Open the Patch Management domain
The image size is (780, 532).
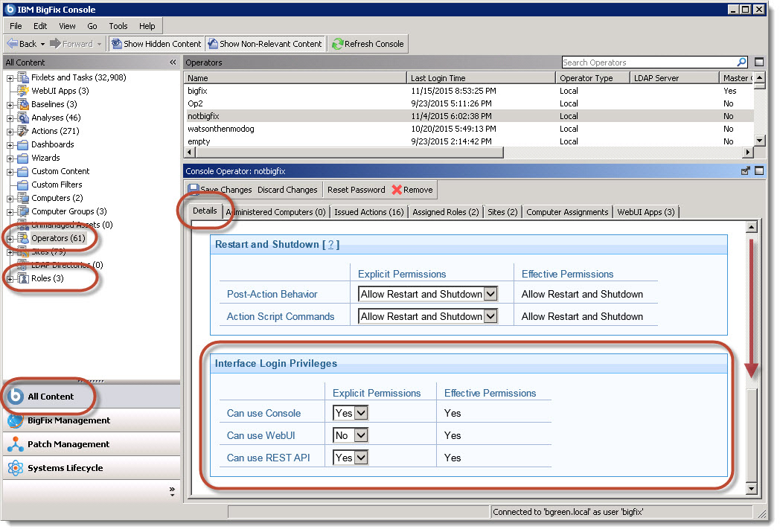68,444
